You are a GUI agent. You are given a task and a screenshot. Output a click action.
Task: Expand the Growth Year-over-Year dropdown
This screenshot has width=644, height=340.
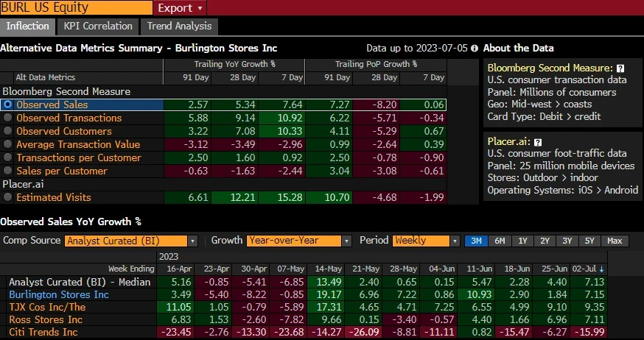(x=346, y=241)
